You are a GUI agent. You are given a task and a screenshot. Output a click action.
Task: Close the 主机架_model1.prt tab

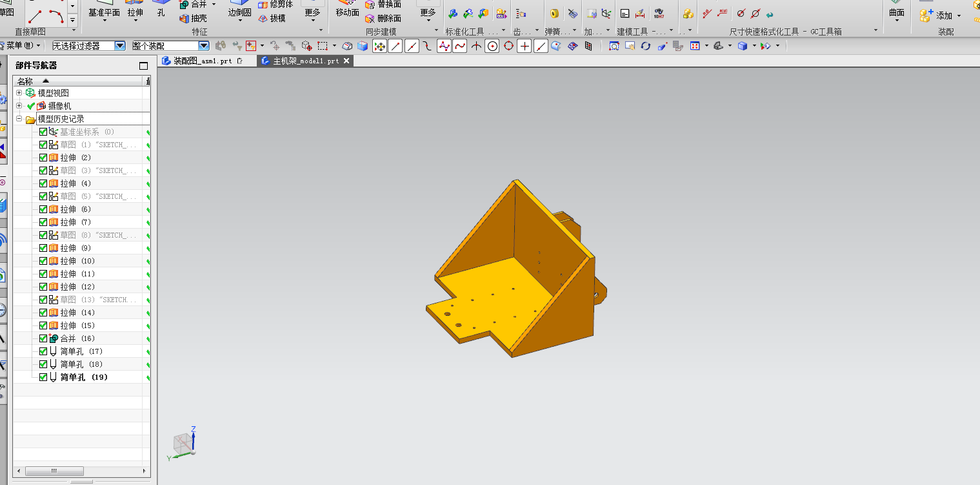(x=346, y=61)
